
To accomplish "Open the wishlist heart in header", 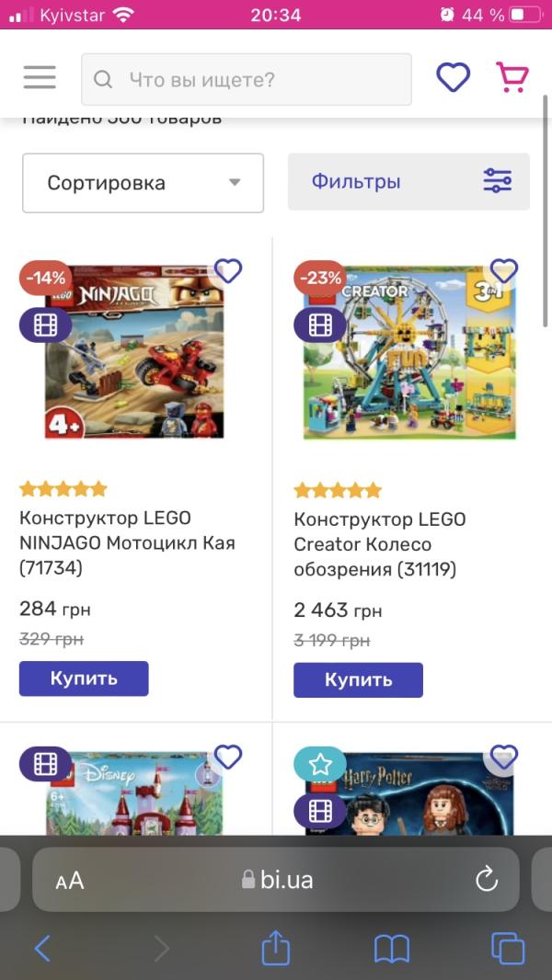I will [x=453, y=77].
